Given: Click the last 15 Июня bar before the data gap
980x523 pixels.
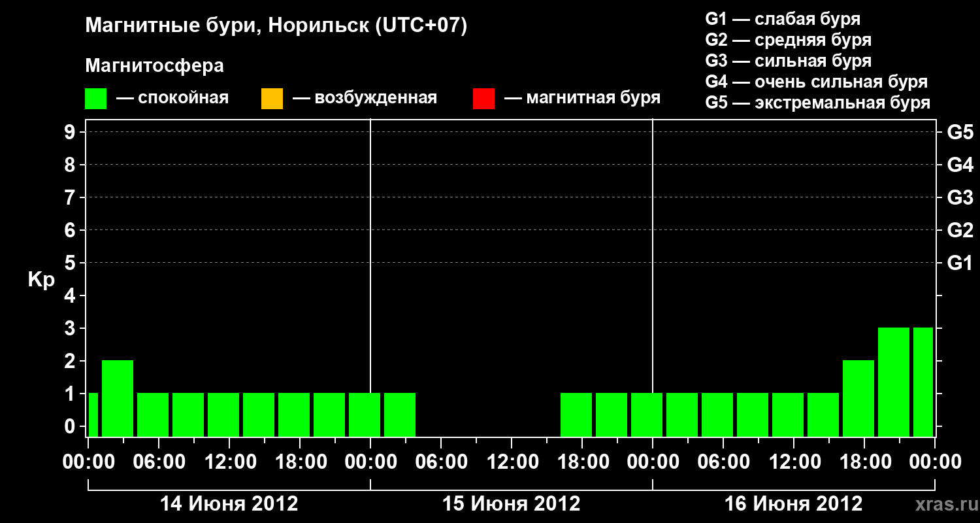Looking at the screenshot, I should 400,414.
